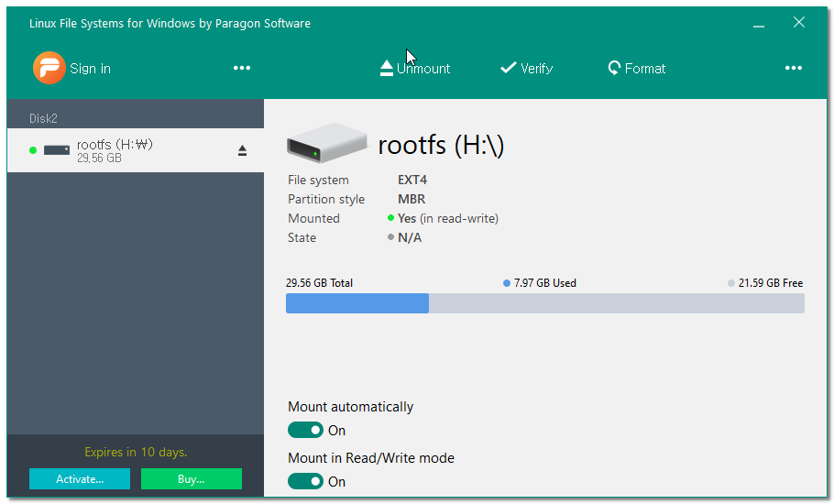This screenshot has width=834, height=504.
Task: Click the MBR partition style value
Action: pyautogui.click(x=412, y=199)
